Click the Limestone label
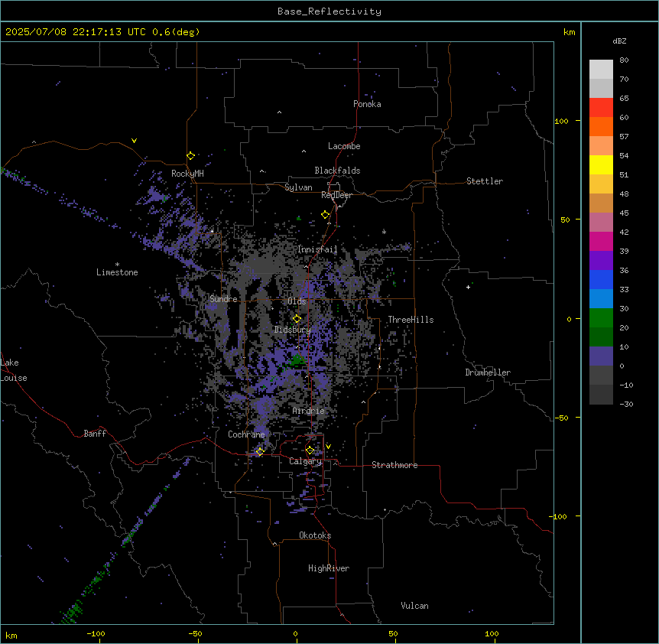 117,272
